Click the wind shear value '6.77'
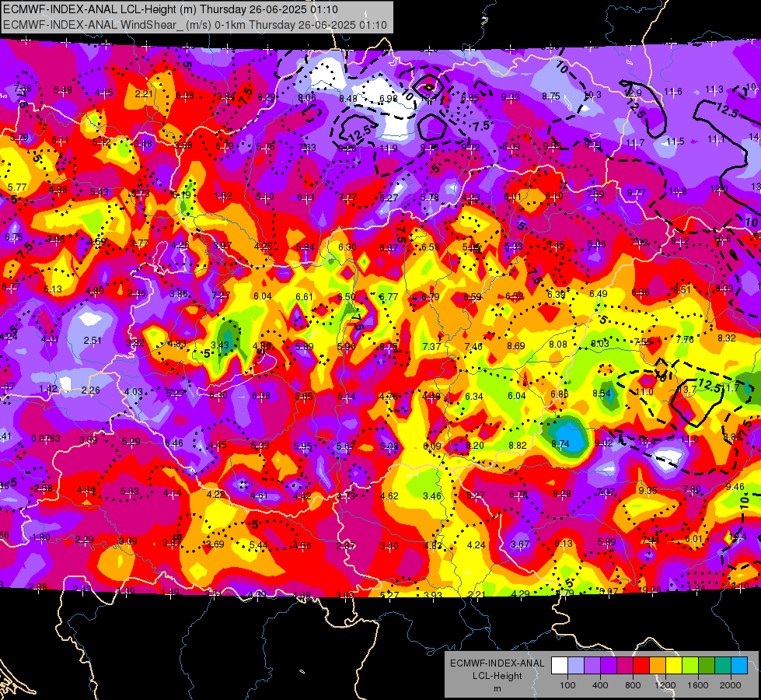761x700 pixels. (x=388, y=296)
